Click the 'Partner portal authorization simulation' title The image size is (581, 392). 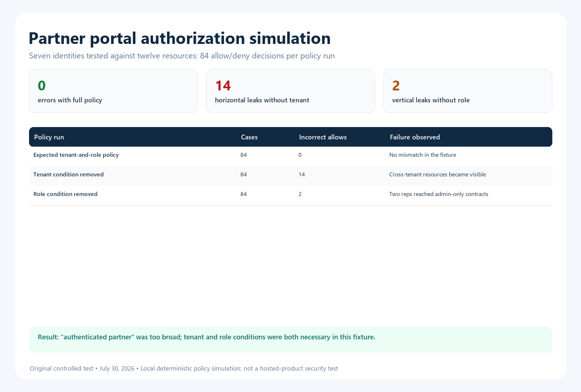coord(180,38)
